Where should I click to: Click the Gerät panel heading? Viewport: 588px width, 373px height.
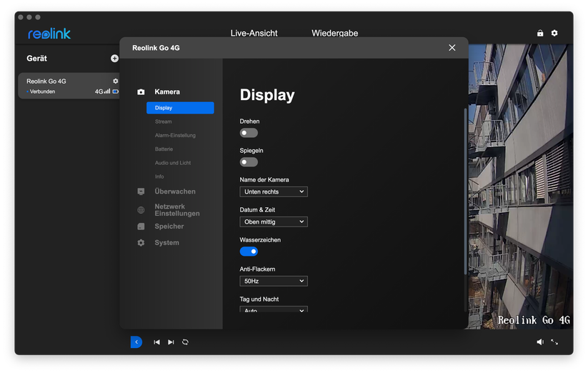(36, 59)
